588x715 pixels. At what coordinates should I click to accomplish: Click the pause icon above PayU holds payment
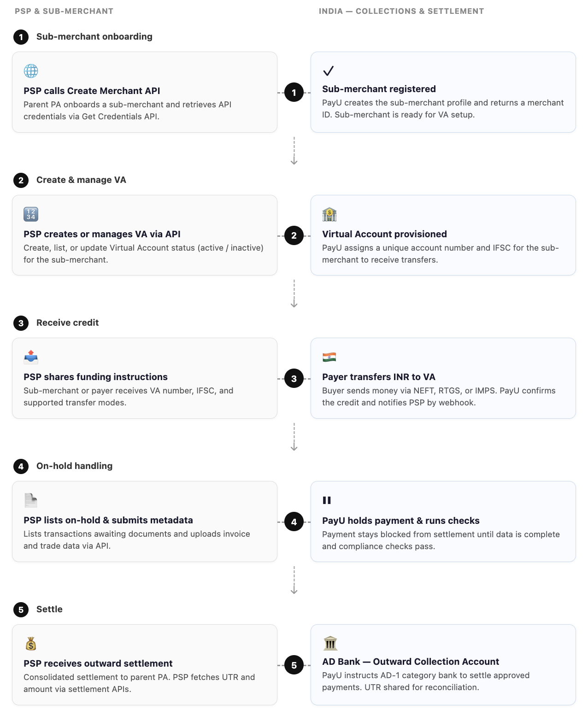327,500
